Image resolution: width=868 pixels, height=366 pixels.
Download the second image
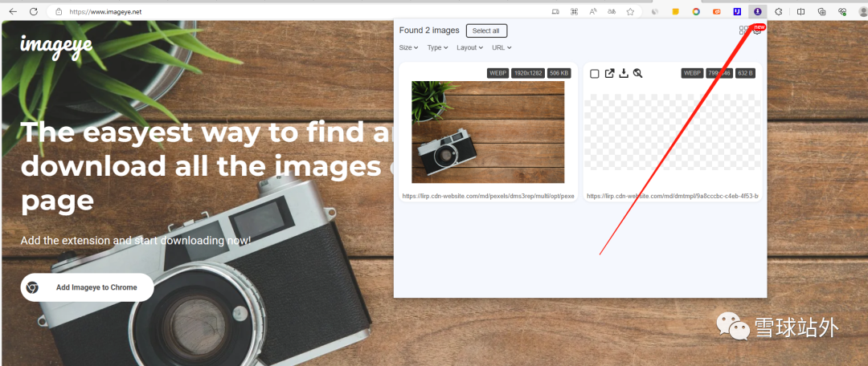click(x=623, y=73)
